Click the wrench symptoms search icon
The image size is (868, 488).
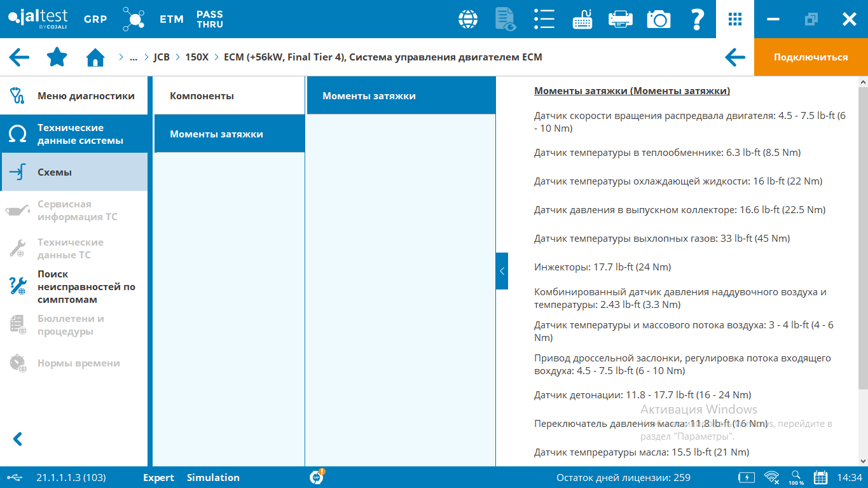(x=18, y=286)
